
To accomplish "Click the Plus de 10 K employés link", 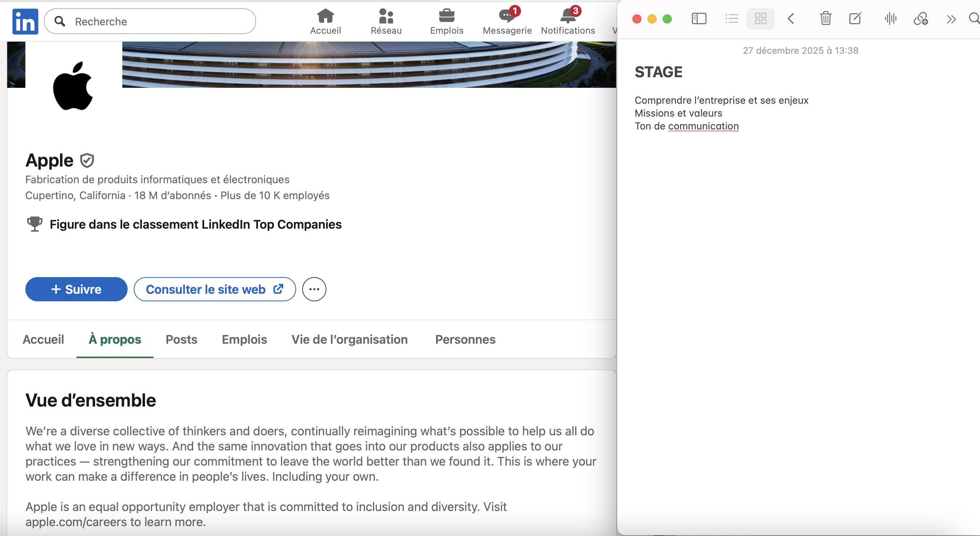I will [x=275, y=196].
